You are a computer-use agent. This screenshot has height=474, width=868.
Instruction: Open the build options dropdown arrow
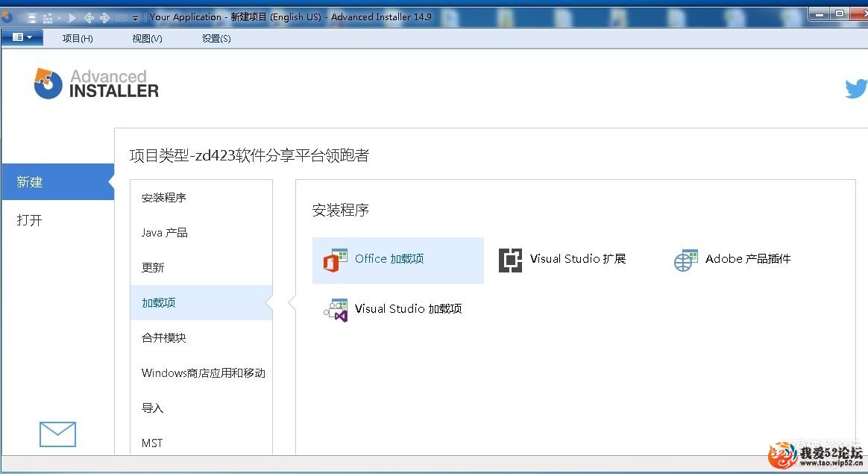pos(59,18)
